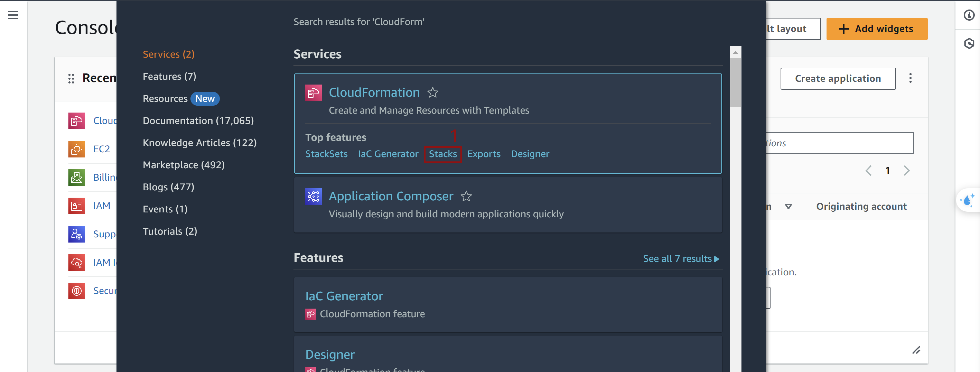Image resolution: width=980 pixels, height=372 pixels.
Task: Select Tutorials (2) category
Action: tap(170, 231)
